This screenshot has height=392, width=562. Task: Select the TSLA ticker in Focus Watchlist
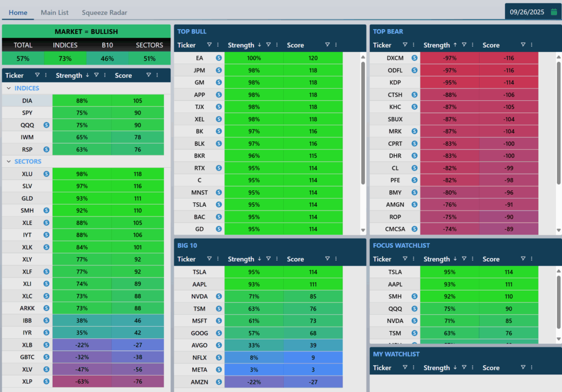[x=395, y=271]
